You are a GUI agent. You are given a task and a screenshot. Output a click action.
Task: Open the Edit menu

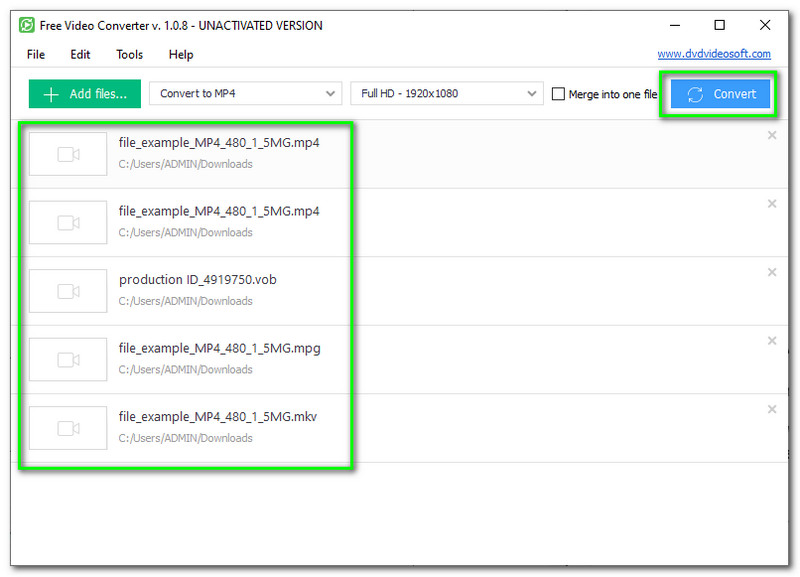tap(80, 55)
